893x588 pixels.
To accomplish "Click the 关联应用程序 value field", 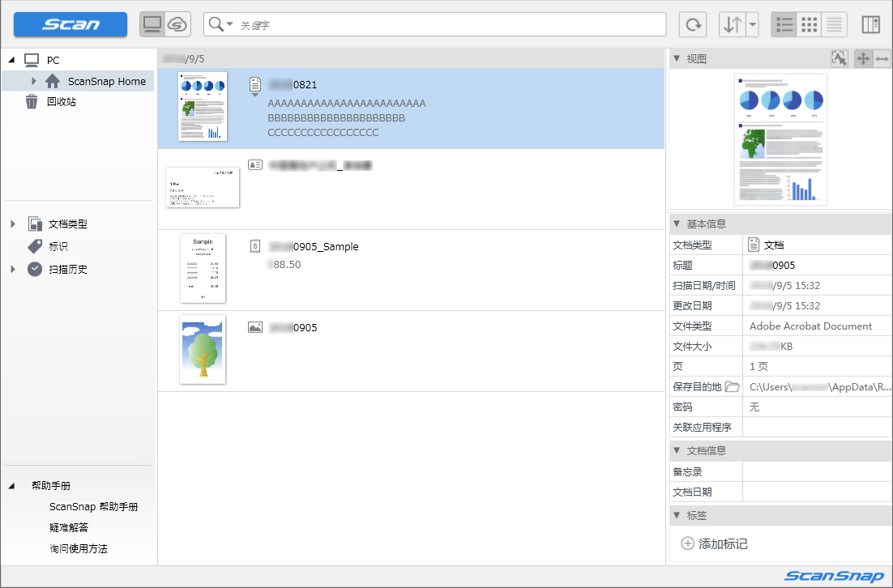I will 818,427.
